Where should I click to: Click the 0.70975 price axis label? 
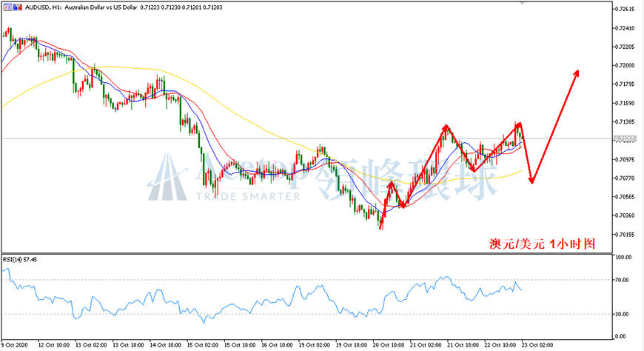click(x=625, y=159)
